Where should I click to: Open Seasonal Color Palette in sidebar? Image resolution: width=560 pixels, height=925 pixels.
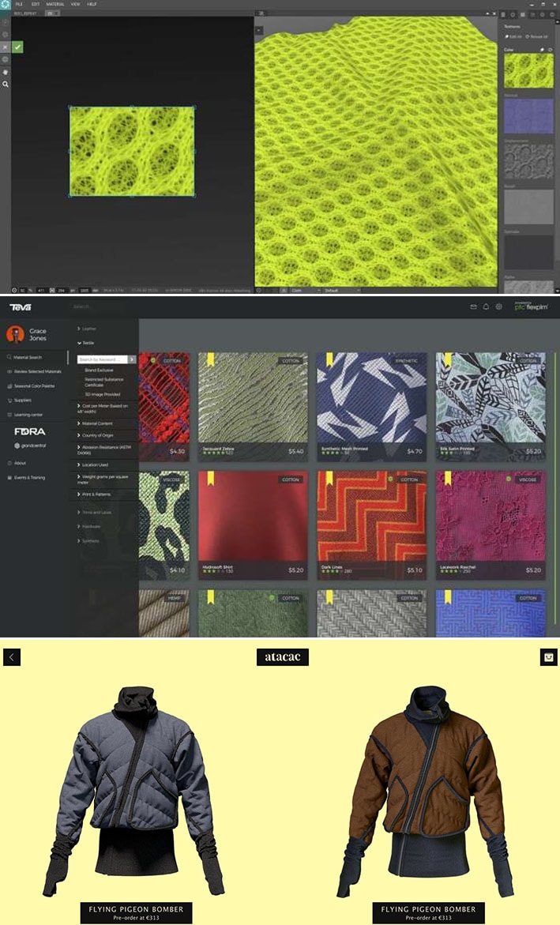point(32,385)
